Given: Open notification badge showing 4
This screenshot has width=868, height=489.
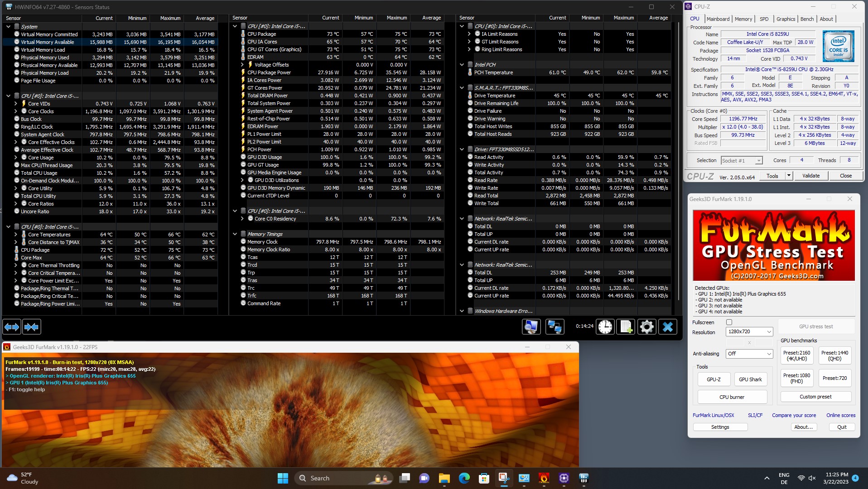Looking at the screenshot, I should 855,478.
